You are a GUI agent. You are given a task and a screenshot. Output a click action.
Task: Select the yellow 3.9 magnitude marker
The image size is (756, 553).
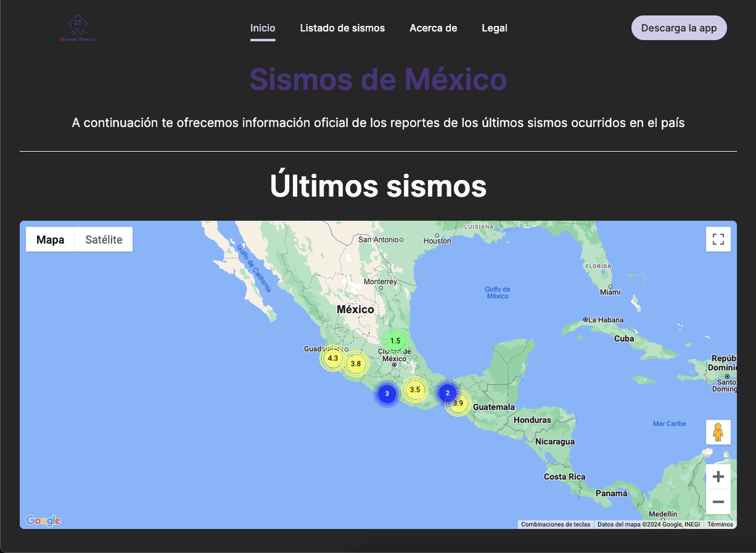pyautogui.click(x=458, y=404)
